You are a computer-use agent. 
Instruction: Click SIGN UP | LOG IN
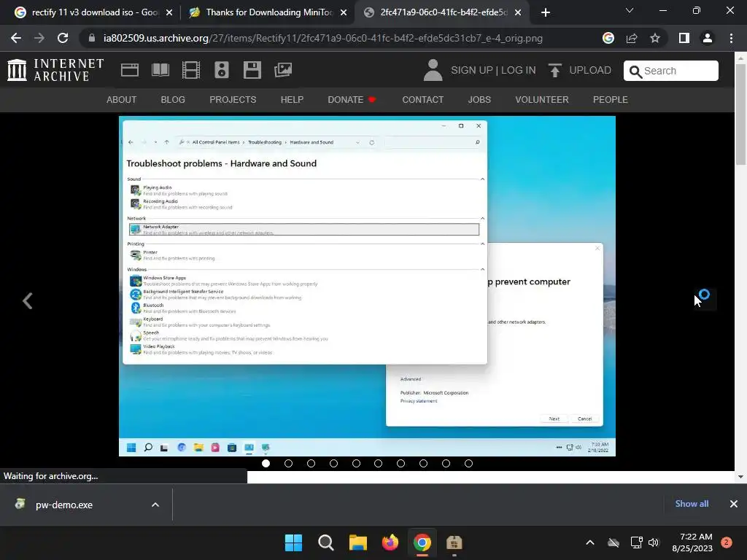pyautogui.click(x=493, y=70)
